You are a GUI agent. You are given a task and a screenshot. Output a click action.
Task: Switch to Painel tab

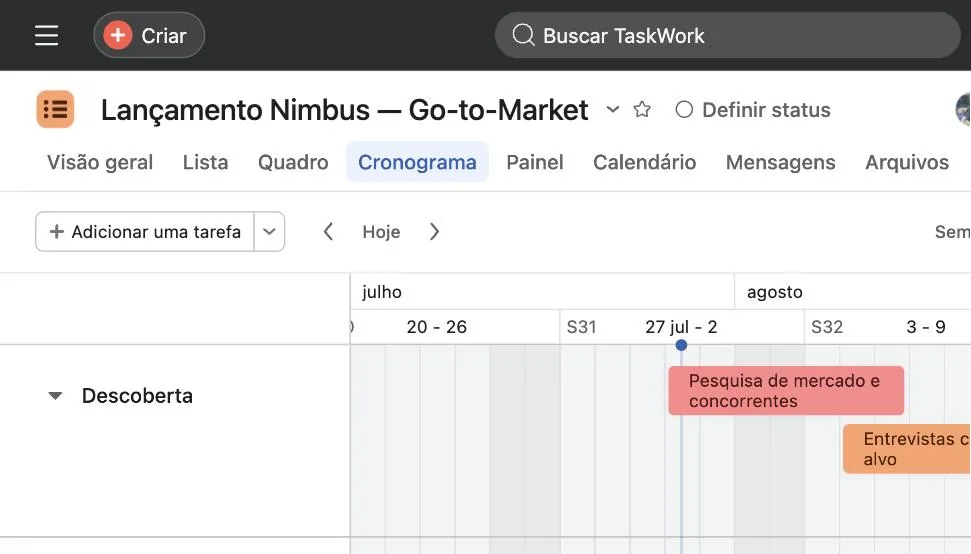[535, 162]
